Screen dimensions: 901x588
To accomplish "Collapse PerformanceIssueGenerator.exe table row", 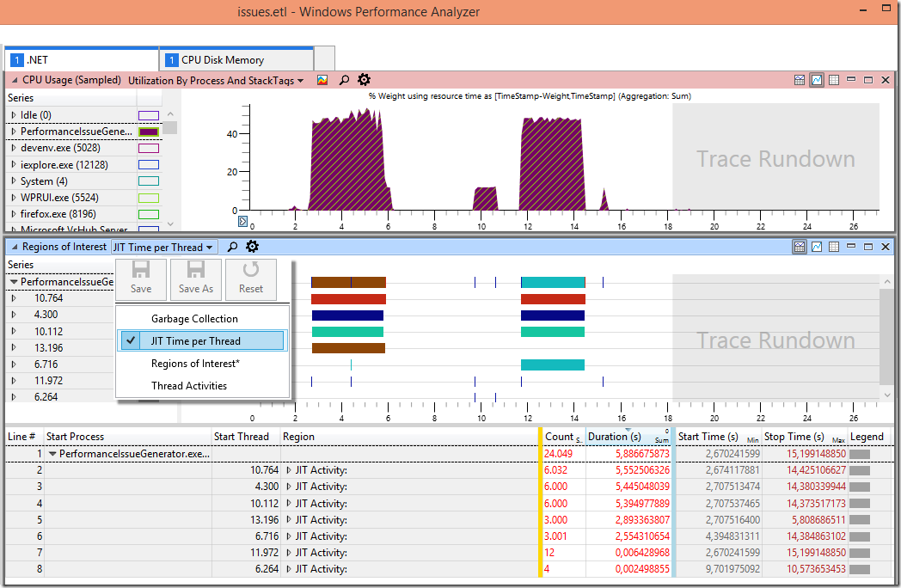I will 52,454.
